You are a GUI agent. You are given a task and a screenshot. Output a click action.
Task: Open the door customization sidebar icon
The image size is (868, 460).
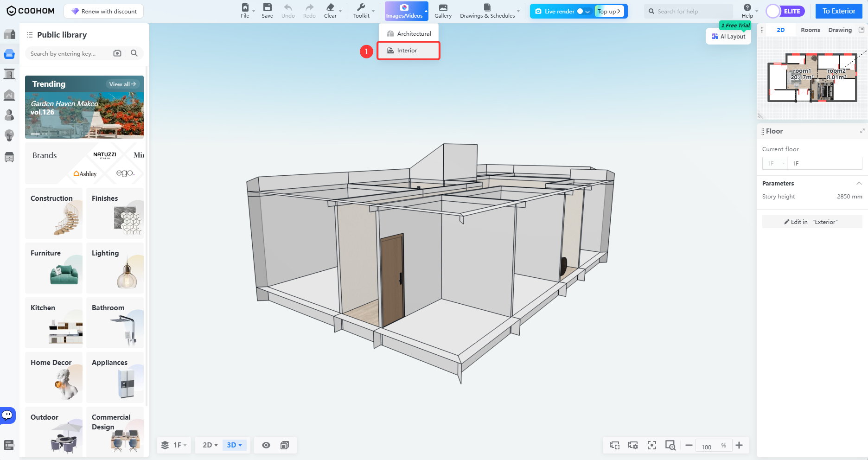(x=9, y=74)
